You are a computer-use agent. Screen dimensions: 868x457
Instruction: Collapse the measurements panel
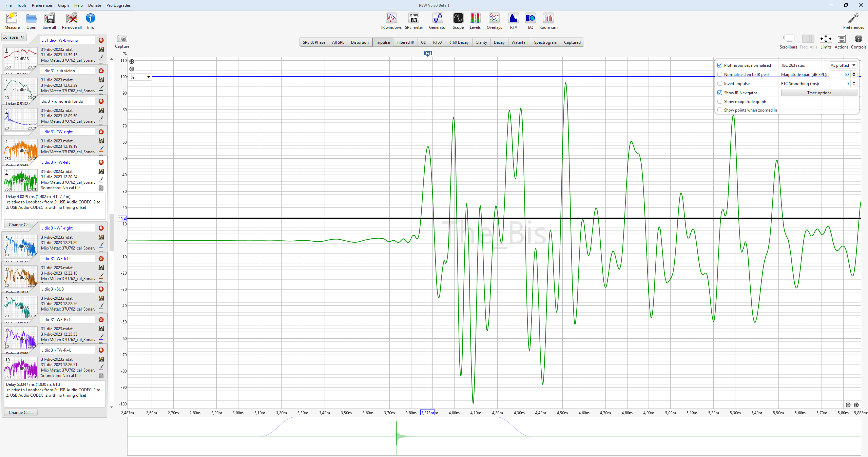coord(14,37)
